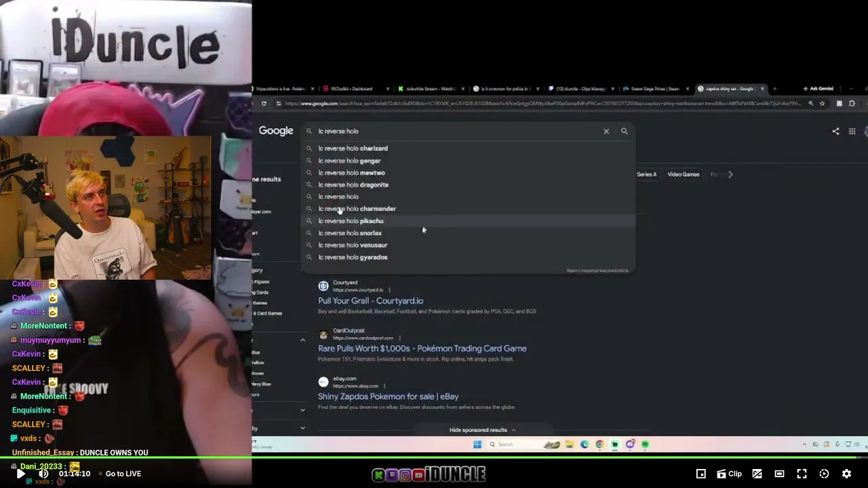Select suggestion 'lc reverse holo venusaur'
This screenshot has width=868, height=488.
(x=468, y=245)
